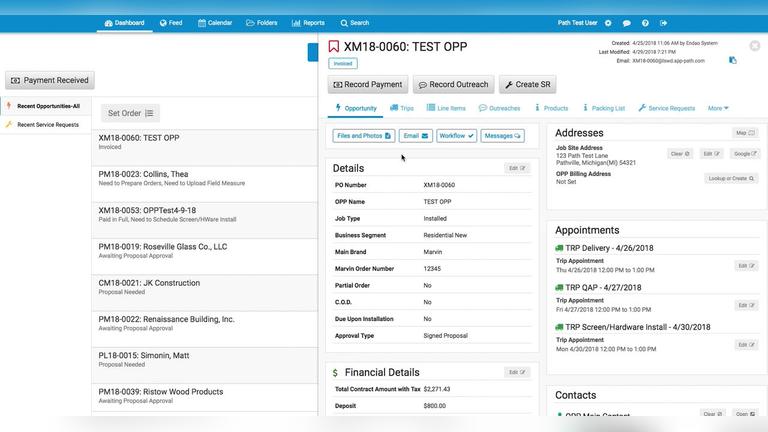Edit the TRP Screen/Hardware Install appointment

click(746, 345)
